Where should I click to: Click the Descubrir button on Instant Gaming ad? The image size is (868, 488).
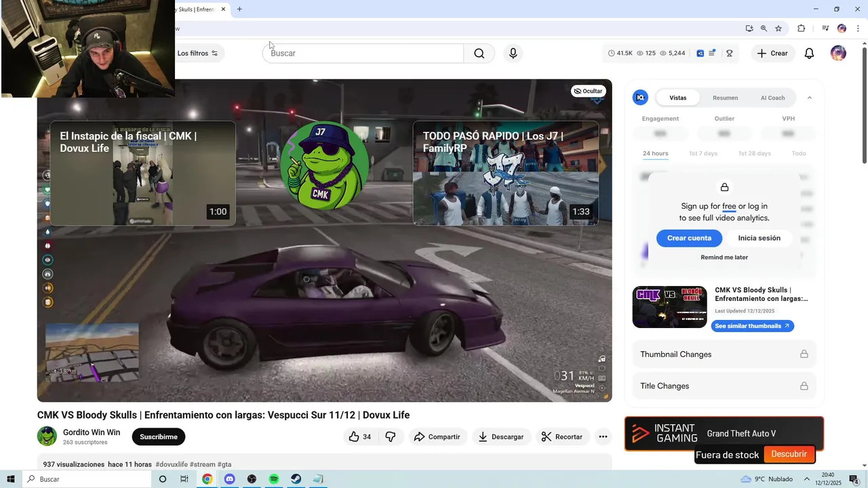pos(789,454)
